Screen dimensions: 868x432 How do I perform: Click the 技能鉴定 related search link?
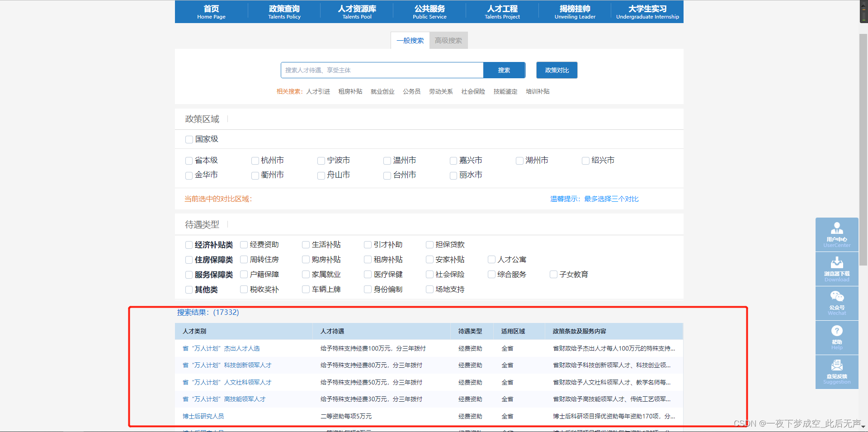click(505, 91)
